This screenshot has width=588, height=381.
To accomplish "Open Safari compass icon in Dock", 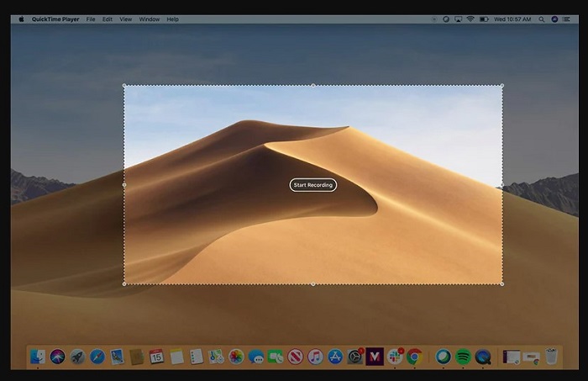I will [97, 357].
